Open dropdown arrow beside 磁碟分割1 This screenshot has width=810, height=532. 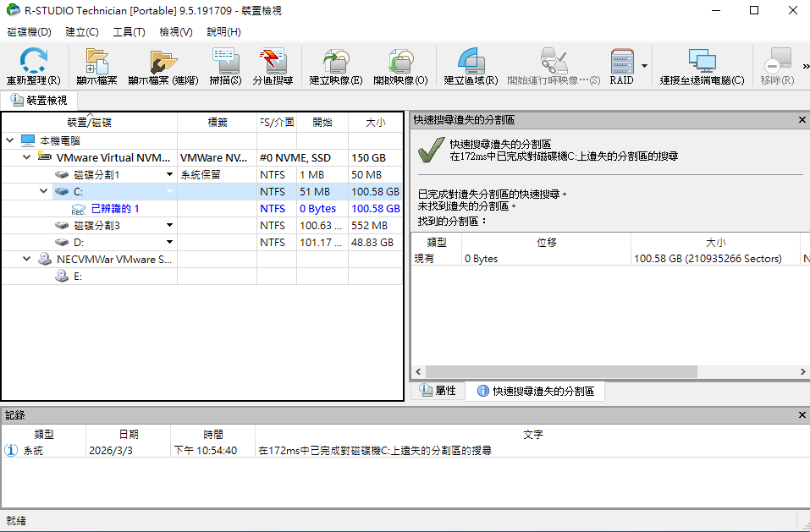169,175
